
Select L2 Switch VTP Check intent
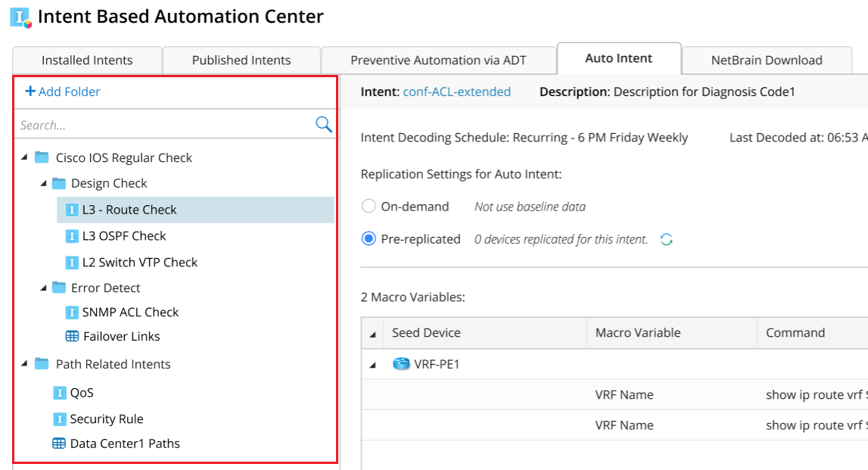click(139, 262)
